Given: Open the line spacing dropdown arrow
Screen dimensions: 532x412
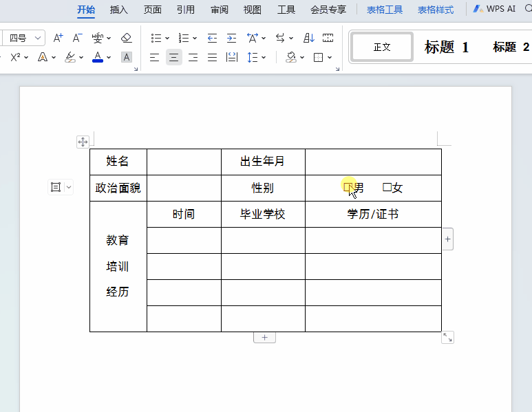Looking at the screenshot, I should pos(264,57).
